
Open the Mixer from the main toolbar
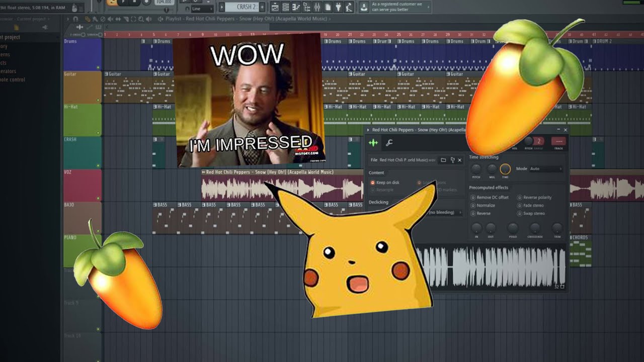(x=317, y=7)
